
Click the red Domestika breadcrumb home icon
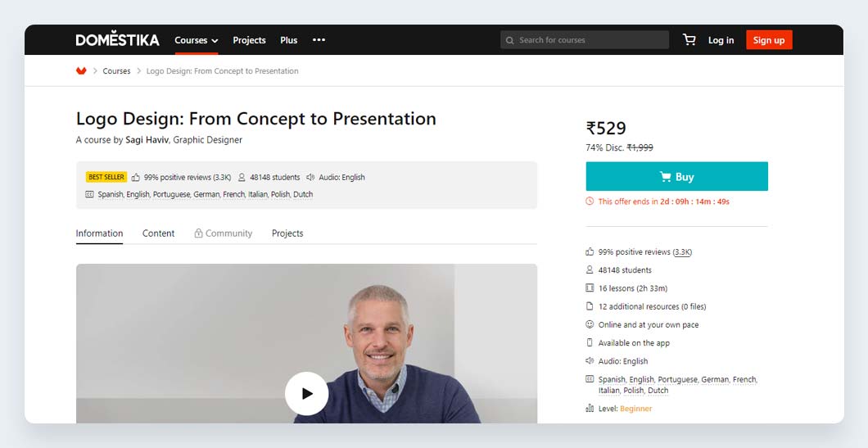81,71
